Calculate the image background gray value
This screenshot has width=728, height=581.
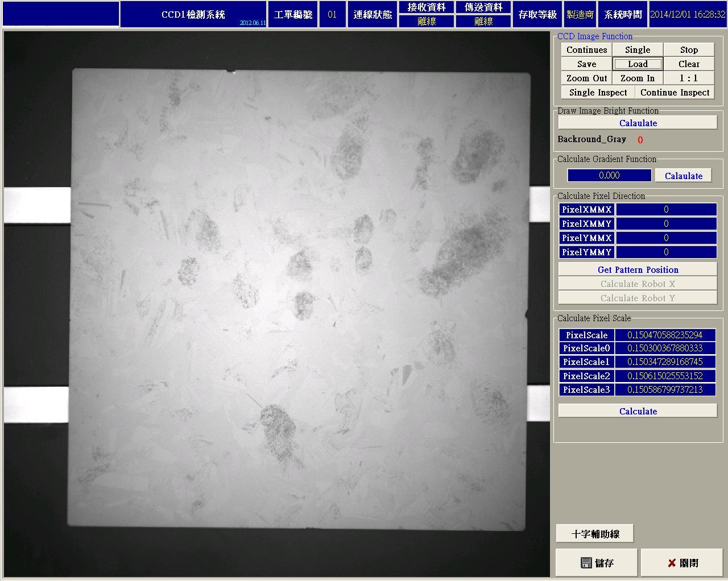[x=638, y=123]
